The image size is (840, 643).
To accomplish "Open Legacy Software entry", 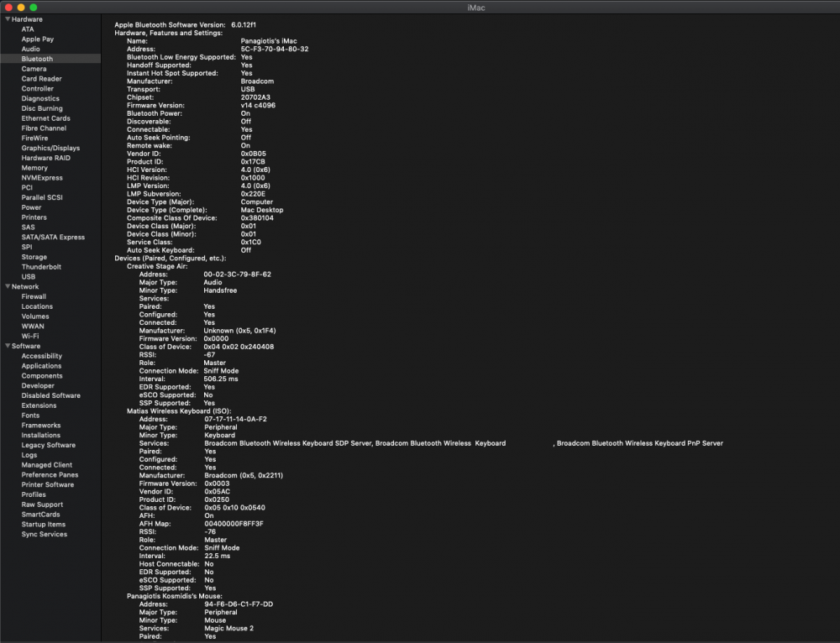I will pos(48,446).
